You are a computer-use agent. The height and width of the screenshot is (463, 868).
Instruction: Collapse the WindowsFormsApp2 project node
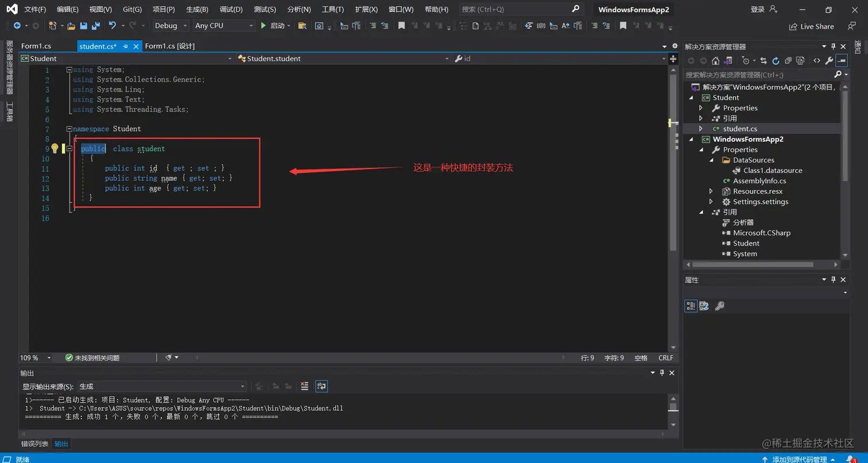[691, 139]
